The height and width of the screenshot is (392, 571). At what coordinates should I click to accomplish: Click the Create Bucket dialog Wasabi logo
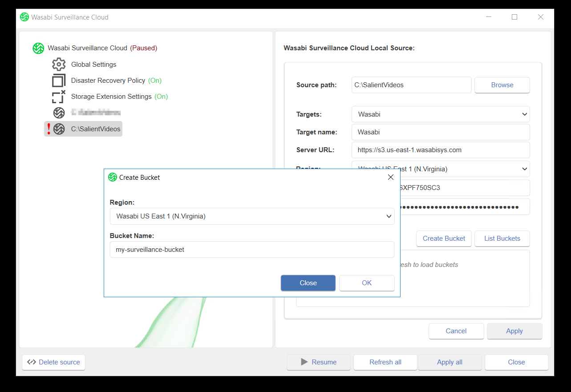click(113, 177)
